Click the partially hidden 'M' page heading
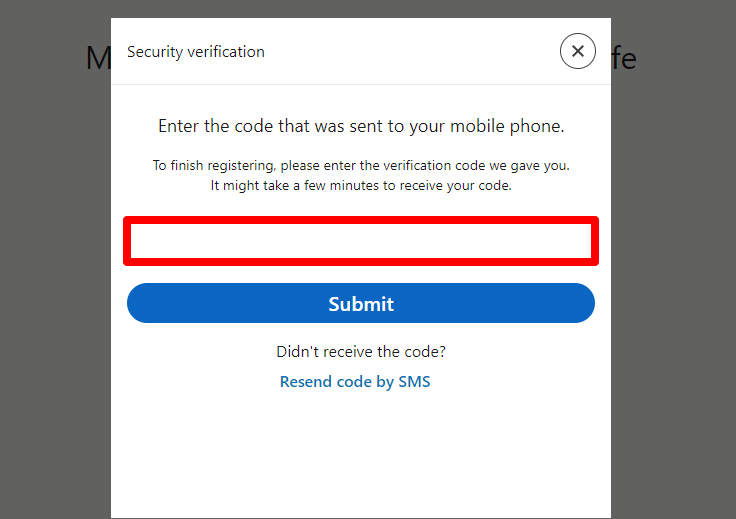This screenshot has height=519, width=736. [x=98, y=59]
